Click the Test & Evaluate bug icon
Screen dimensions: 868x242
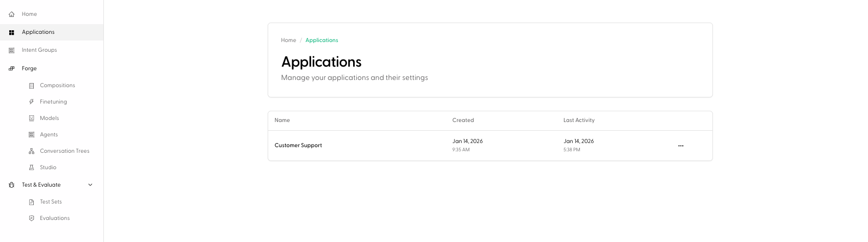point(11,185)
